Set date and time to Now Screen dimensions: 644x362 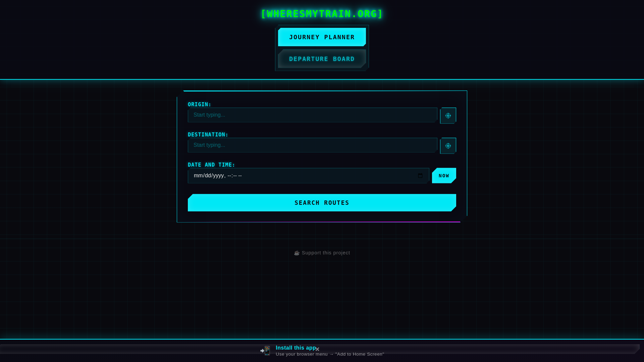point(444,176)
